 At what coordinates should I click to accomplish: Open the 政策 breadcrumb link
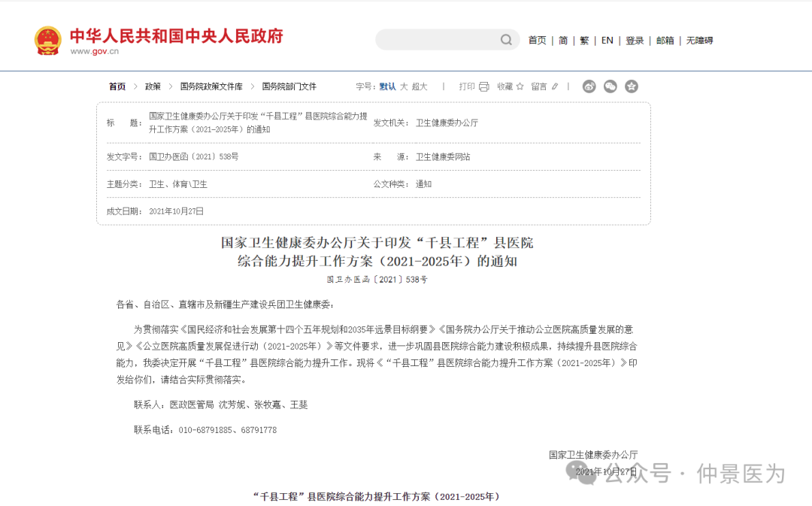[x=153, y=86]
